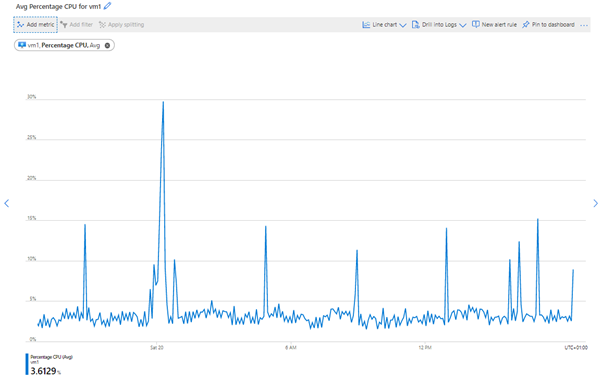
Task: Open the Line chart type dropdown
Action: (384, 25)
